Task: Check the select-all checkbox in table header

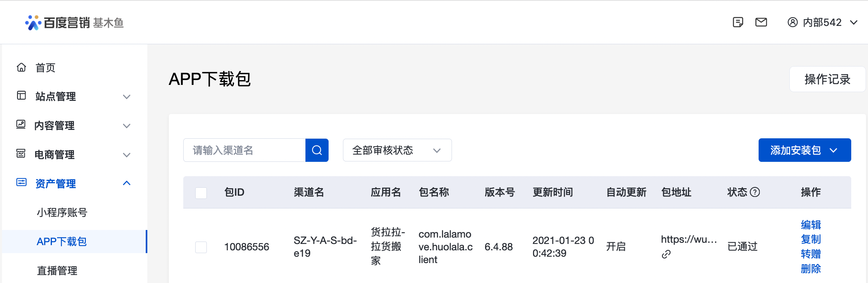Action: [x=201, y=192]
